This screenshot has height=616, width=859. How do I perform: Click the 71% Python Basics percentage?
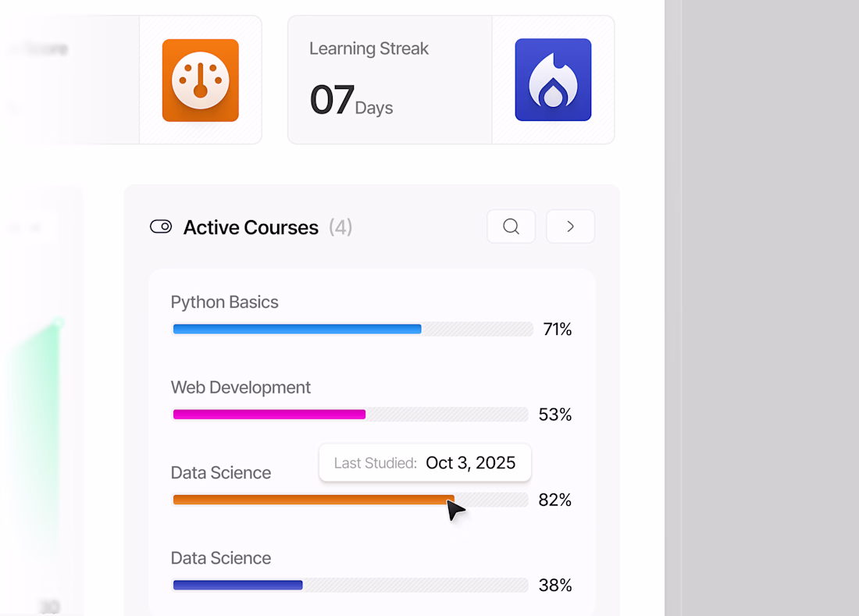click(558, 329)
